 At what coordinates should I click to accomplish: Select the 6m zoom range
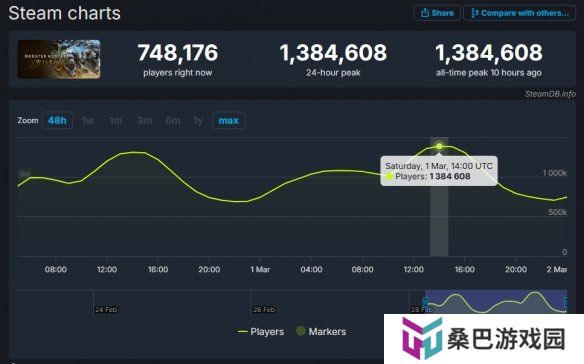[173, 120]
